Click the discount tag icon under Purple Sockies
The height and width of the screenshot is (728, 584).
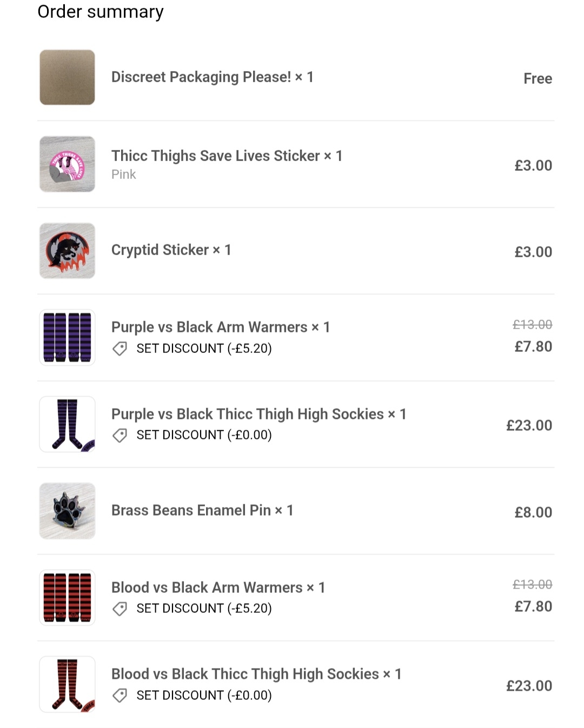click(120, 435)
